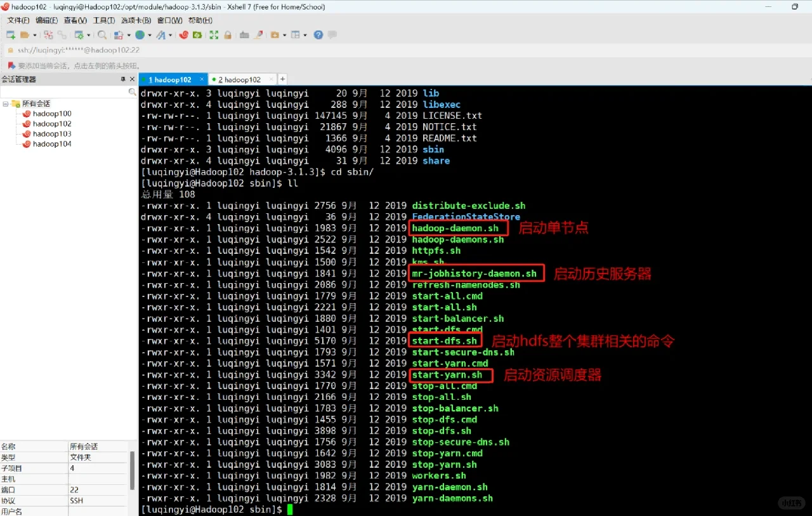Click workers.sh in terminal listing

(x=439, y=476)
